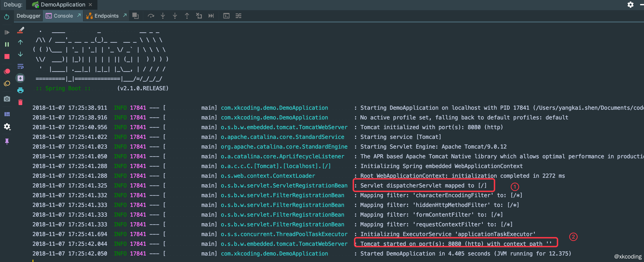Switch to the Debugger tab
Image resolution: width=644 pixels, height=262 pixels.
[28, 16]
